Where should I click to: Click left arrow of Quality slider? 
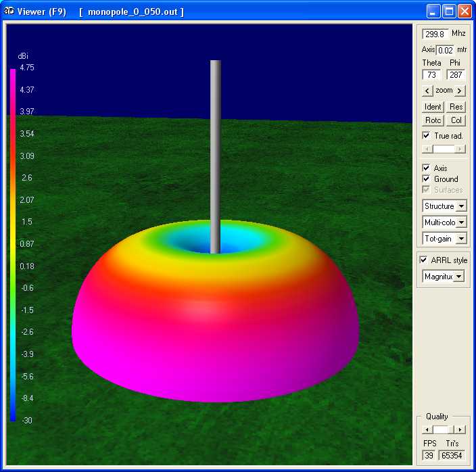pos(425,429)
